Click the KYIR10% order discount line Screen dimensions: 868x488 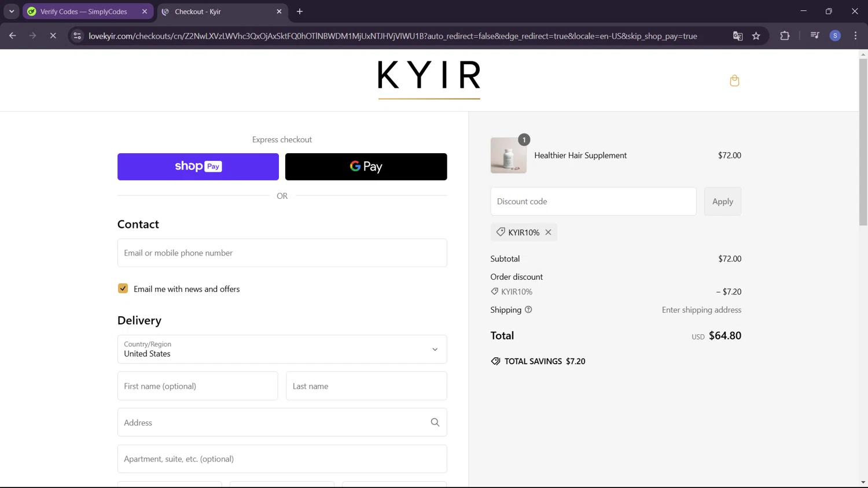coord(616,292)
